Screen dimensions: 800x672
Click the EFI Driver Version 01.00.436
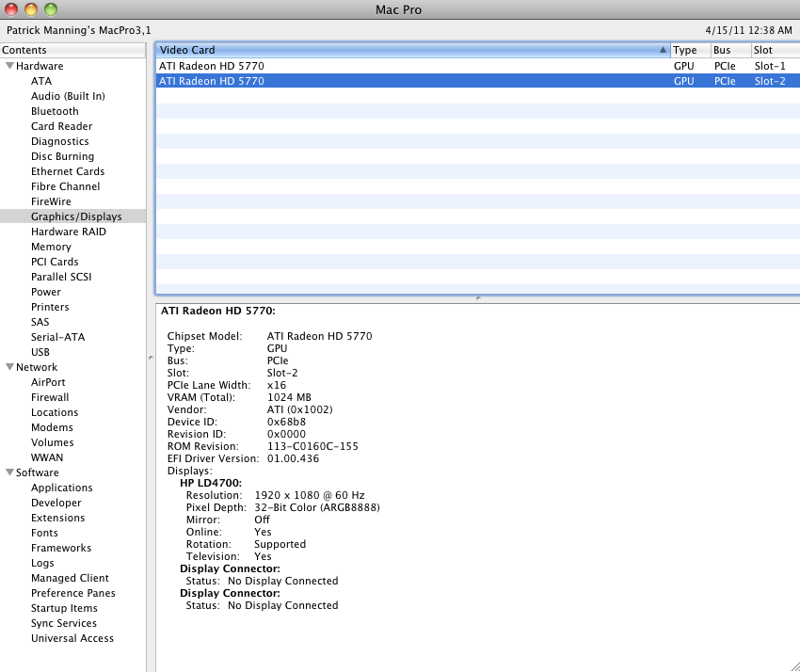293,458
